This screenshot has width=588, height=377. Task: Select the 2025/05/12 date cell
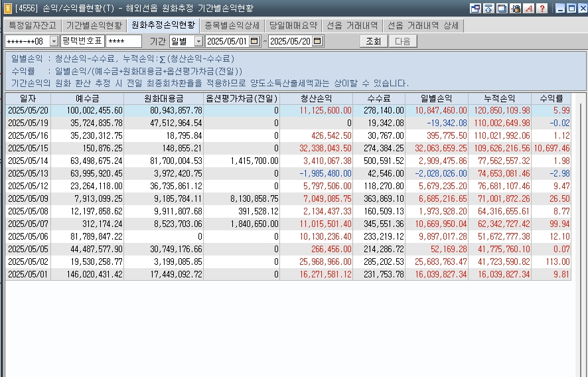(28, 186)
